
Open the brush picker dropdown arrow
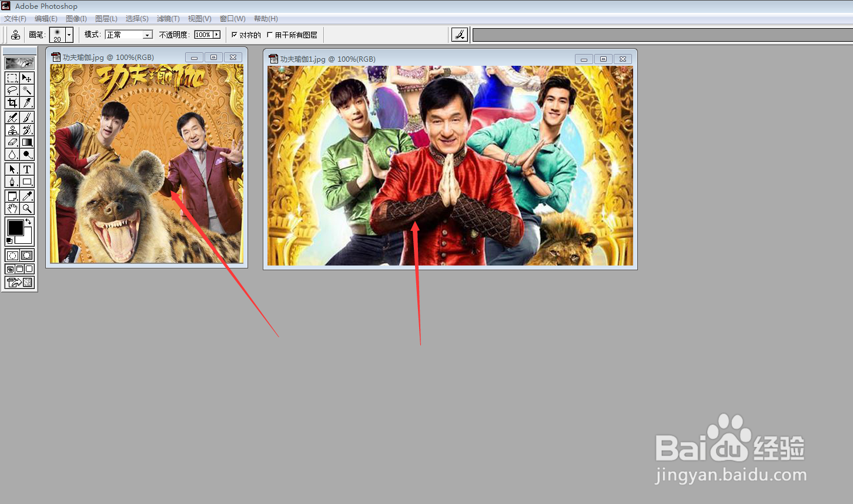point(69,35)
